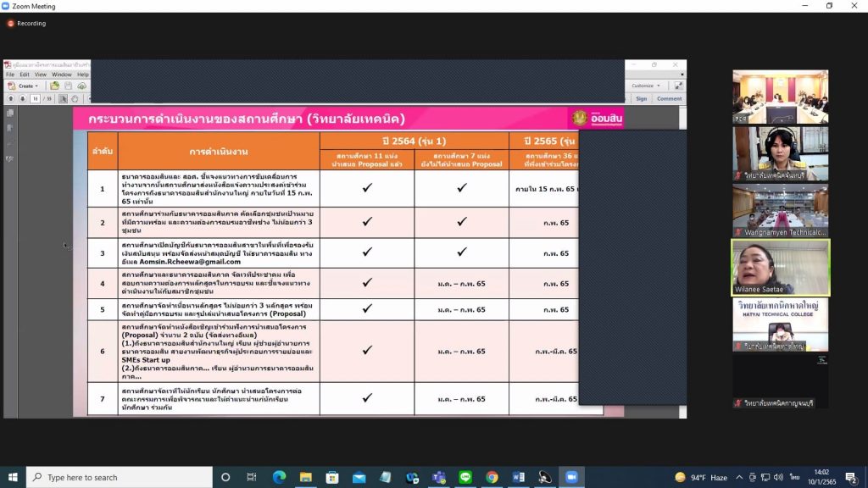This screenshot has width=868, height=488.
Task: Open Microsoft Word from the taskbar
Action: [519, 477]
